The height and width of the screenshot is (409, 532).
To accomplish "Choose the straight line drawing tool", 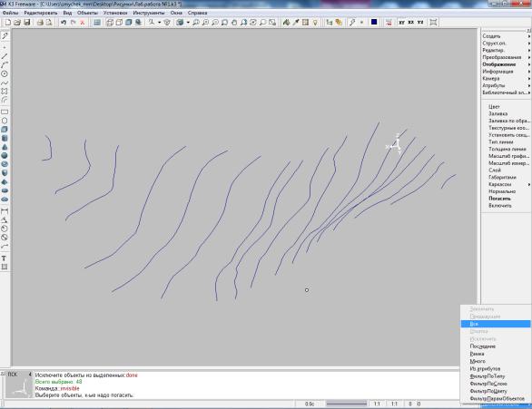I will 5,56.
